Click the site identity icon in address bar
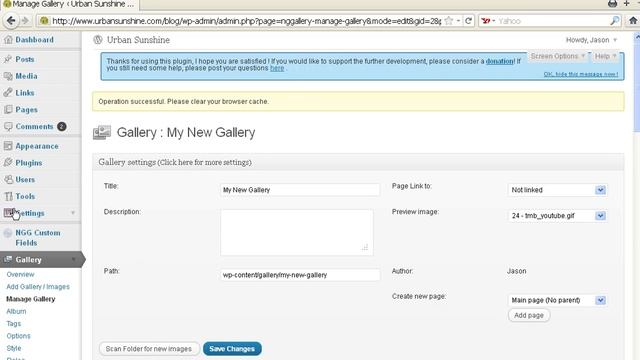 (44, 21)
